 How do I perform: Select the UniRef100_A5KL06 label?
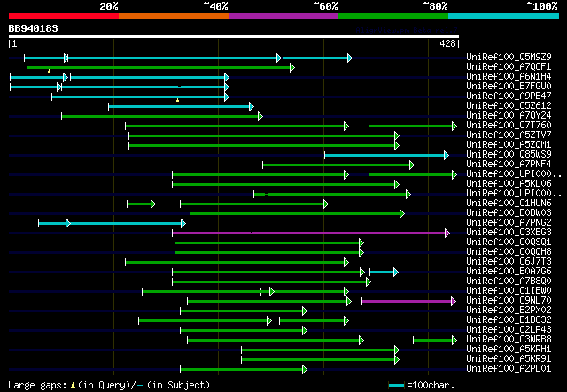509,184
